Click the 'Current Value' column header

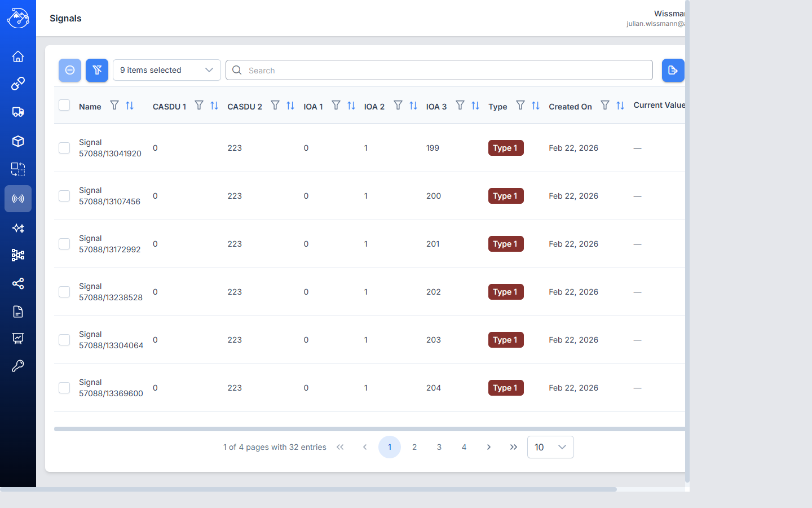coord(659,105)
